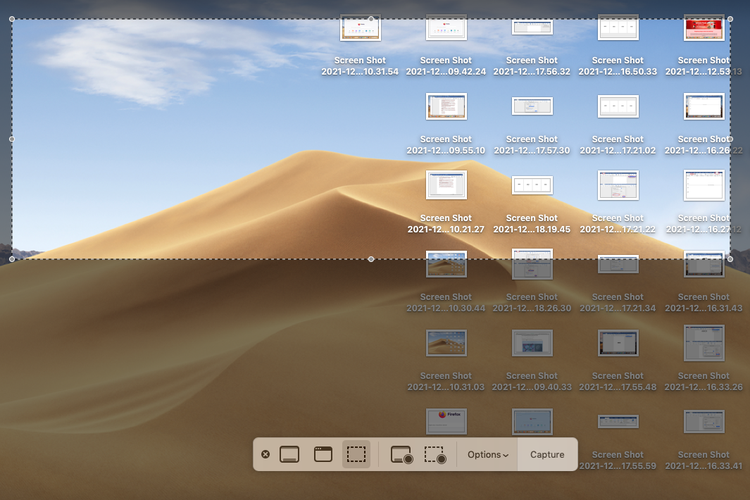Click the Screen Shot 18.19.45 thumbnail
The height and width of the screenshot is (500, 750).
coord(532,185)
